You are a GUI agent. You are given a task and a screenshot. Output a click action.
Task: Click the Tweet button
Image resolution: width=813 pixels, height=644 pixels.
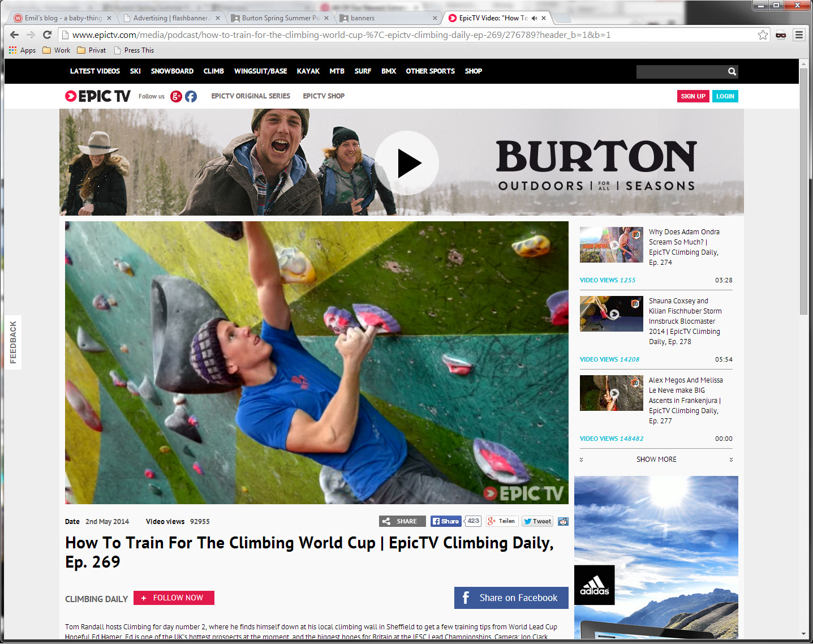click(x=537, y=521)
